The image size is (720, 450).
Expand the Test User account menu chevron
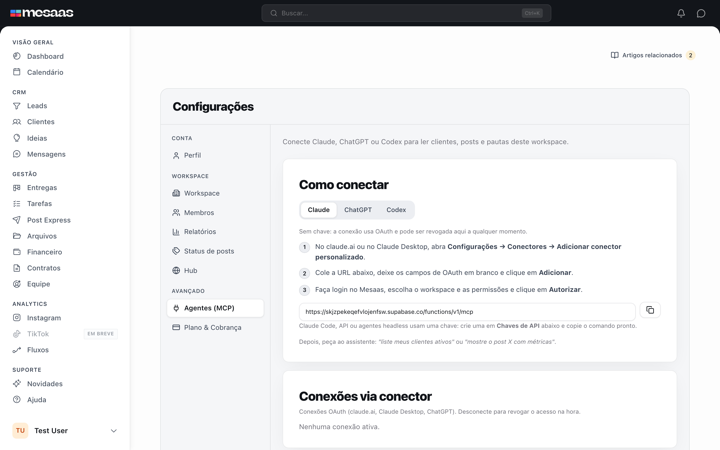[x=113, y=431]
